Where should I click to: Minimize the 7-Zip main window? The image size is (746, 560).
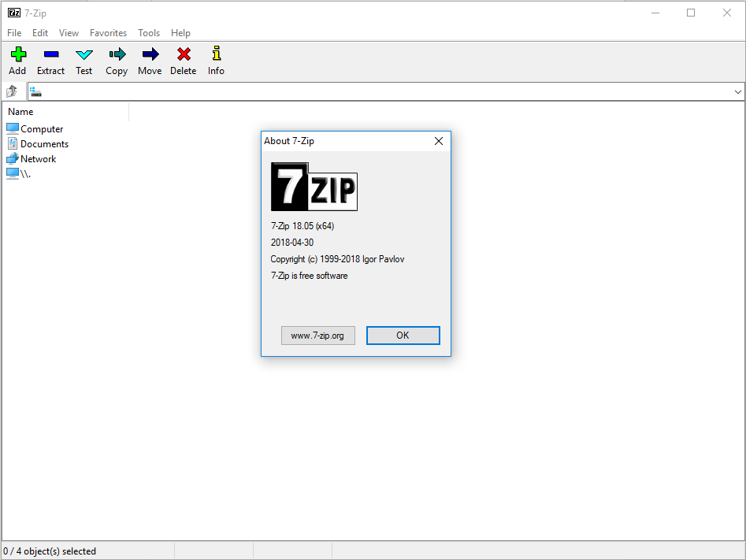[655, 13]
